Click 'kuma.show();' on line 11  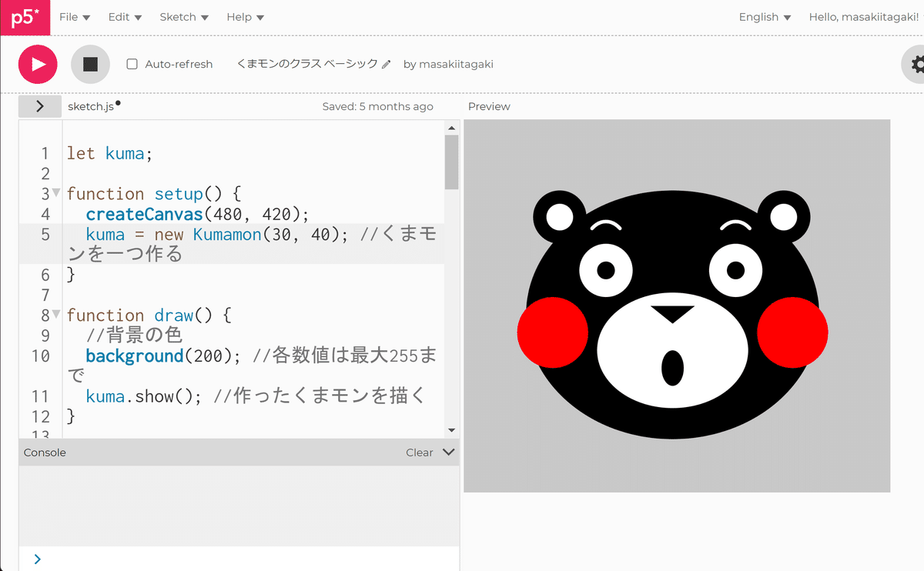[x=145, y=396]
